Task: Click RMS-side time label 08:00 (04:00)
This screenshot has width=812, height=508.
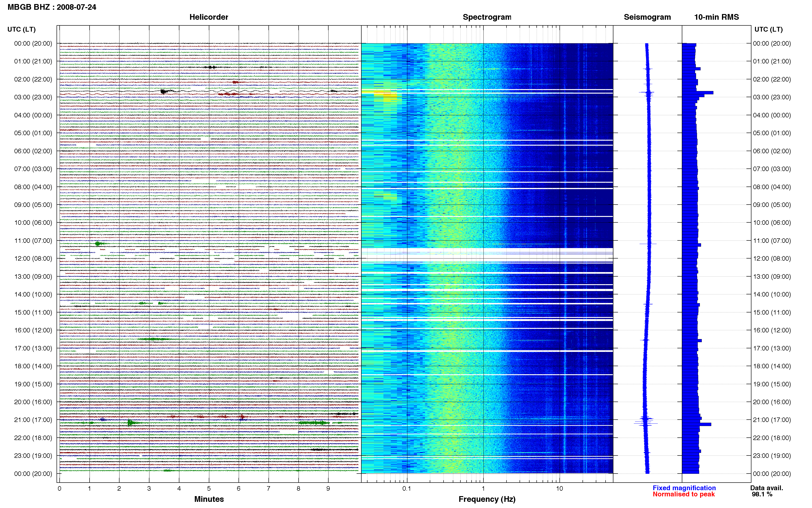Action: (772, 187)
